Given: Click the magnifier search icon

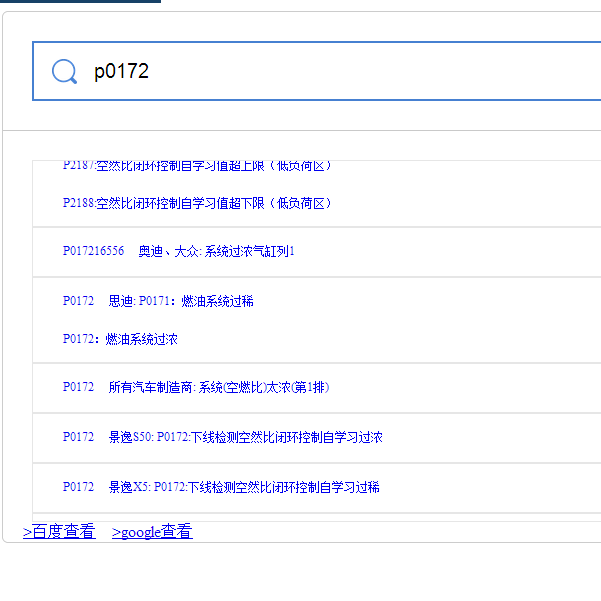Looking at the screenshot, I should [x=64, y=71].
